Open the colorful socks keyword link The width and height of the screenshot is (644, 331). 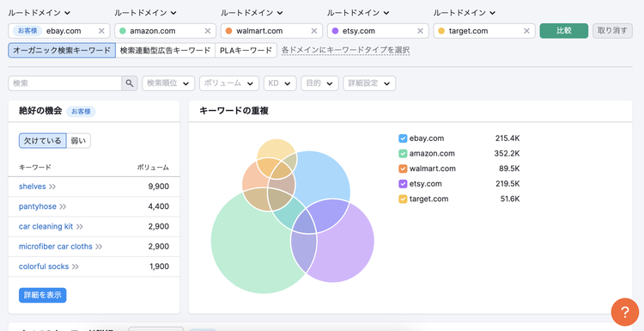pyautogui.click(x=44, y=267)
